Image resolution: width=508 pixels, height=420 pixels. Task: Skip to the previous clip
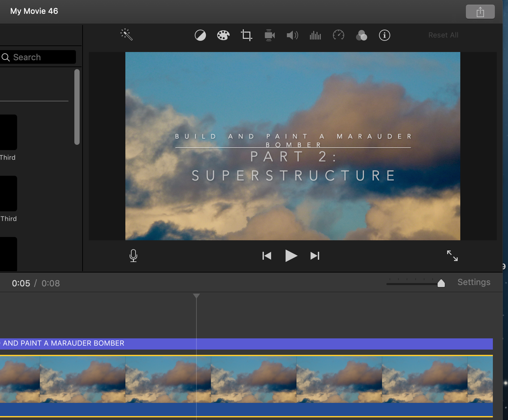[267, 256]
